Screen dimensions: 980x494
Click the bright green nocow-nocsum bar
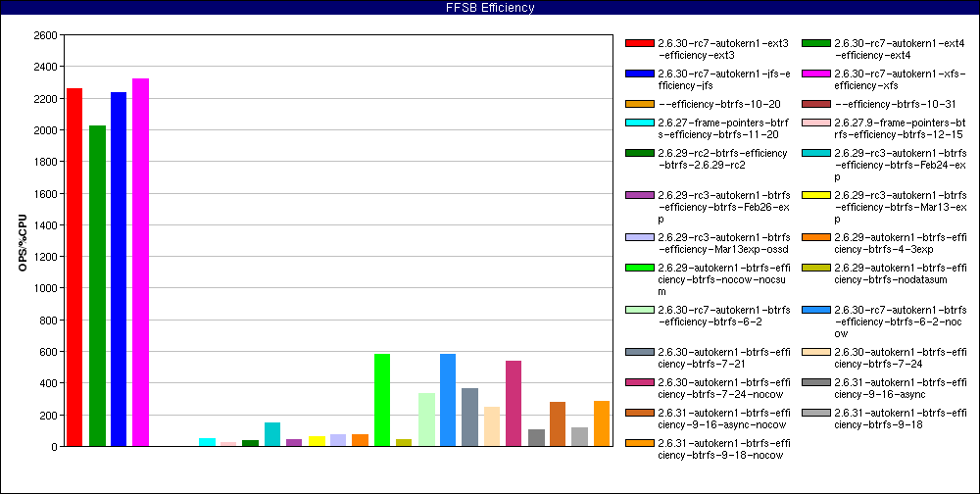click(x=382, y=400)
